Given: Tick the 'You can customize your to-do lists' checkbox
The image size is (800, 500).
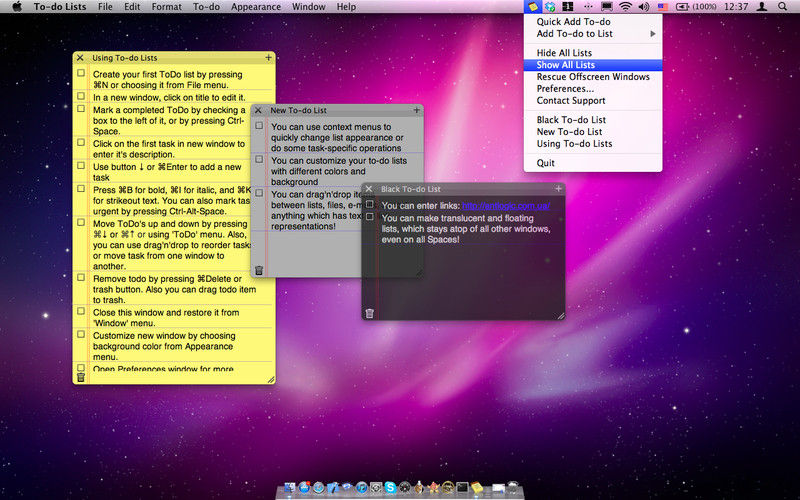Looking at the screenshot, I should (259, 159).
